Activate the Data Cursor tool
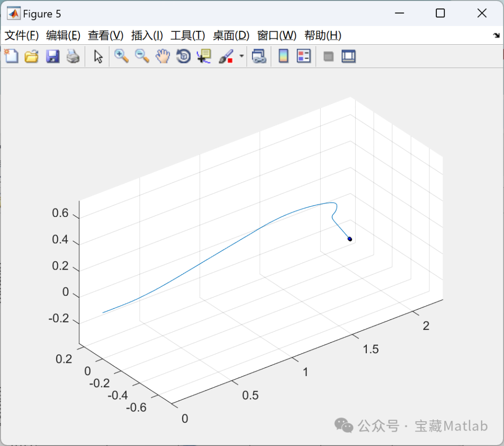Screen dimensions: 504x446 point(203,56)
